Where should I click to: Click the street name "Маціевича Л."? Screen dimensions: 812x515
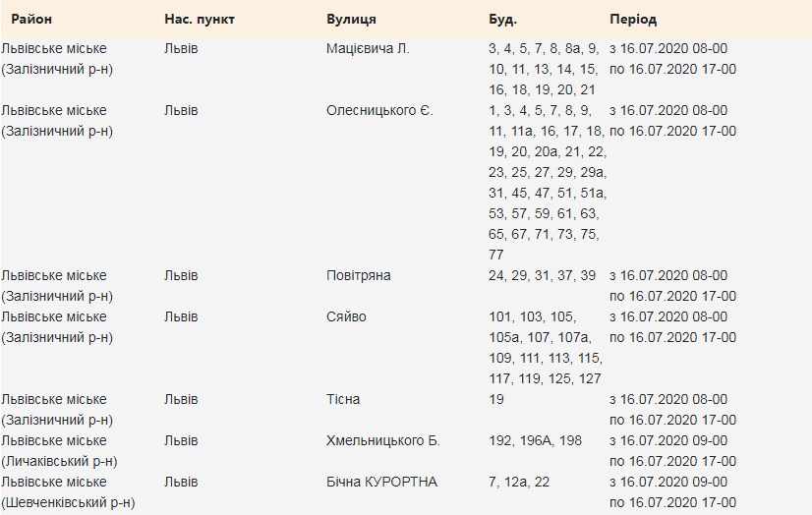[368, 48]
